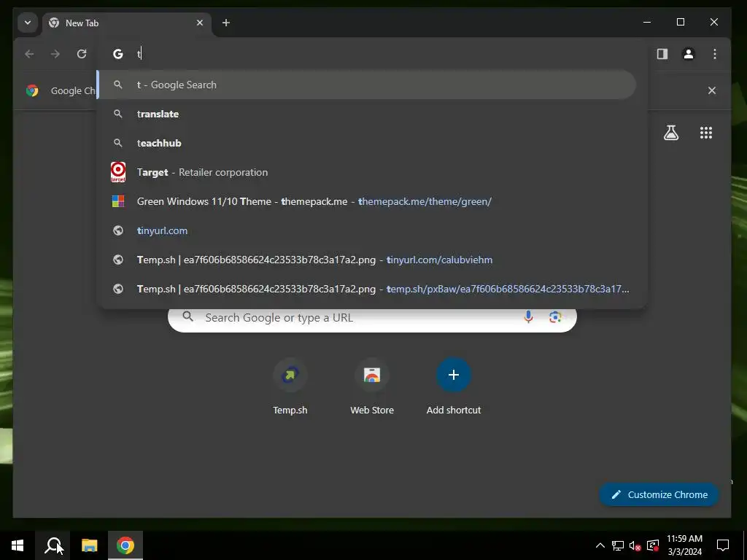Image resolution: width=747 pixels, height=560 pixels.
Task: Click the muted volume tray icon
Action: [635, 545]
